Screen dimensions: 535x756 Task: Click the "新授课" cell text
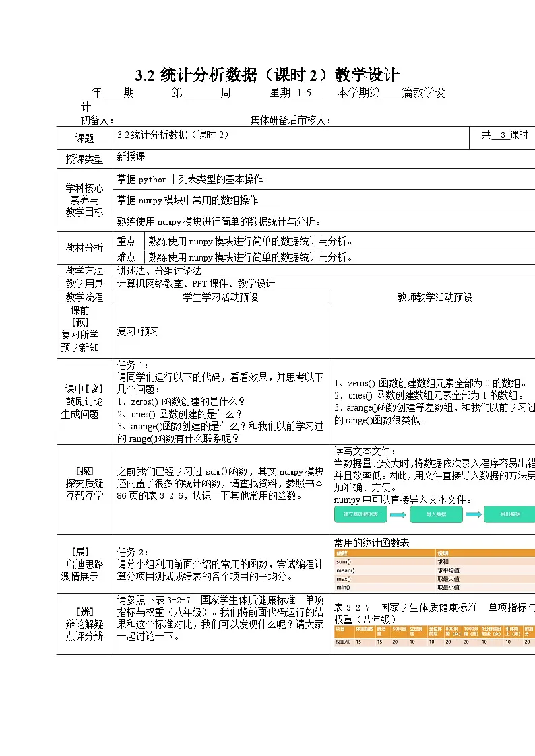pos(131,157)
